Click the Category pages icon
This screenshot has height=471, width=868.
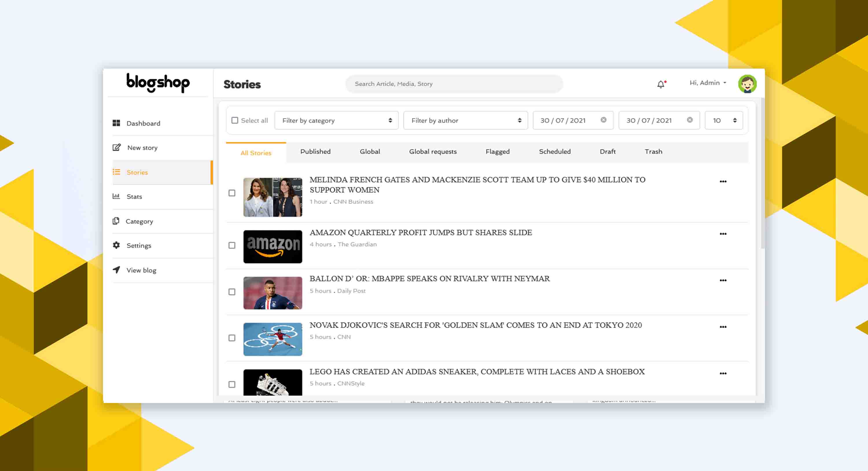[116, 221]
